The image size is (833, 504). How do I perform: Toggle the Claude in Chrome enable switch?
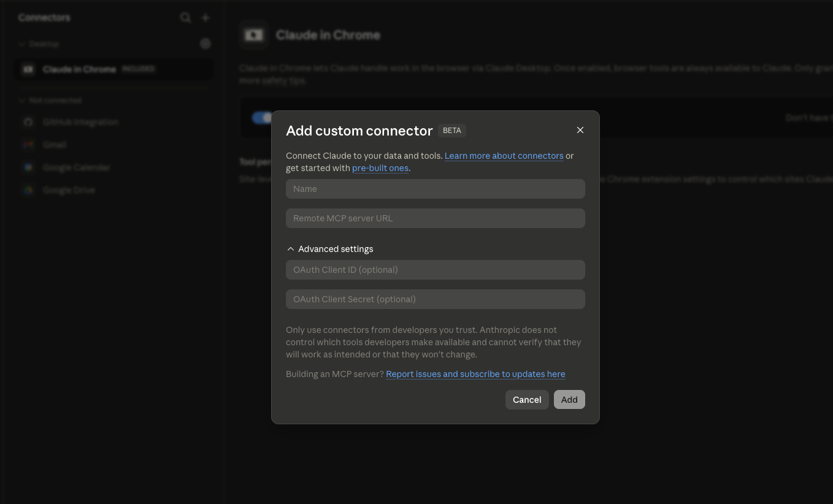[262, 118]
